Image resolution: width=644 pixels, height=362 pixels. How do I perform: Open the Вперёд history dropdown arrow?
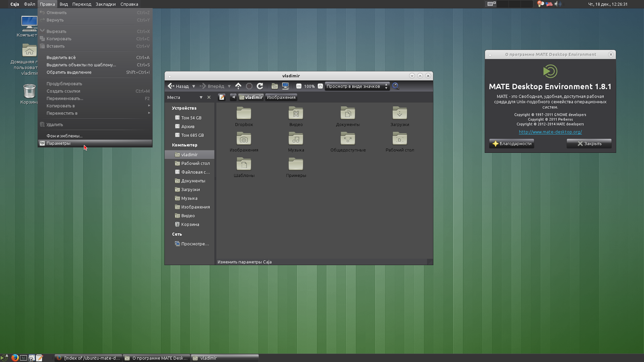tap(229, 86)
